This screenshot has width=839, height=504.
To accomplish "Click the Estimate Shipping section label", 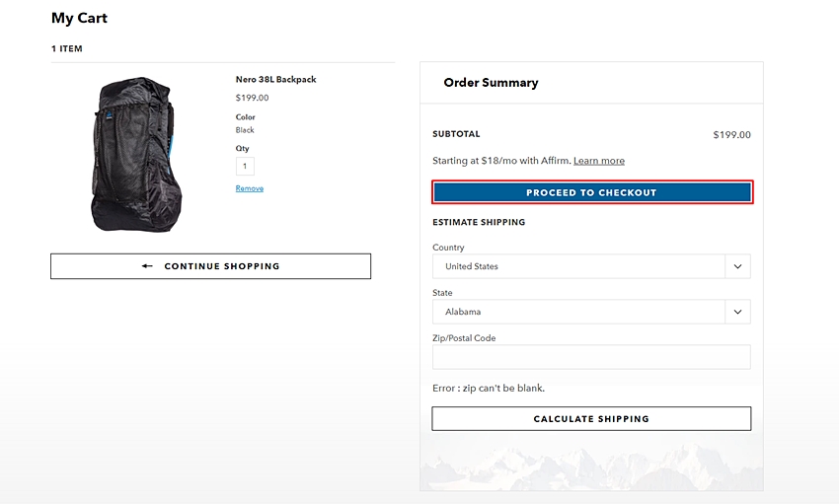I will click(479, 222).
